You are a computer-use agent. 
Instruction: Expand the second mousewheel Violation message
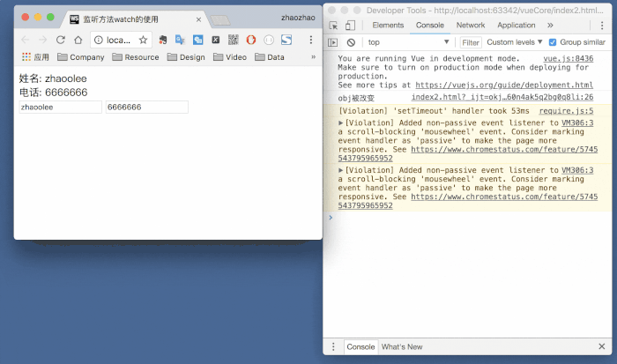tap(341, 170)
